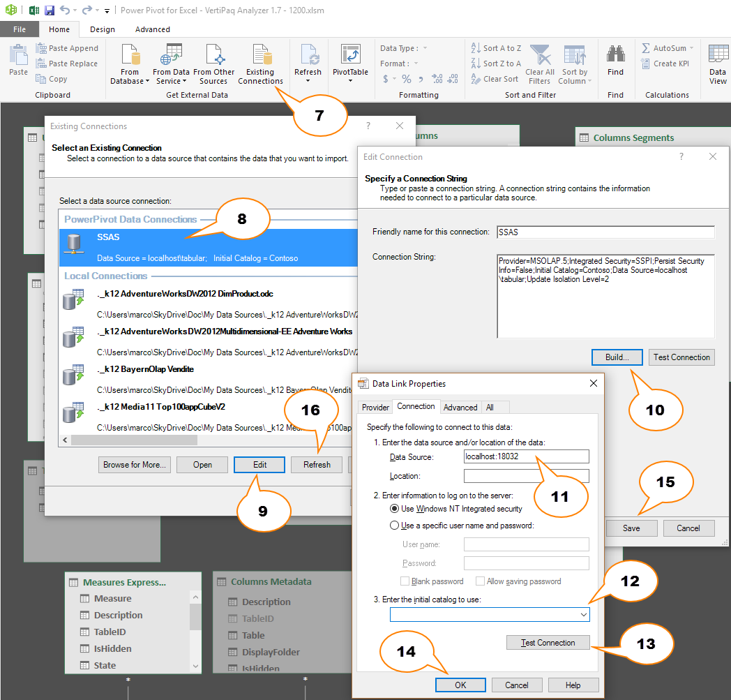Click the Friendly name input field

(x=605, y=232)
